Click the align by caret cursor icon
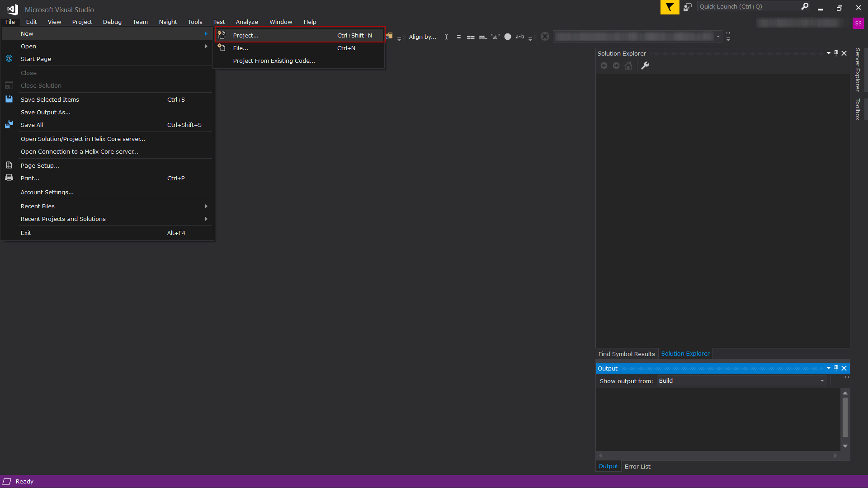 [x=446, y=37]
